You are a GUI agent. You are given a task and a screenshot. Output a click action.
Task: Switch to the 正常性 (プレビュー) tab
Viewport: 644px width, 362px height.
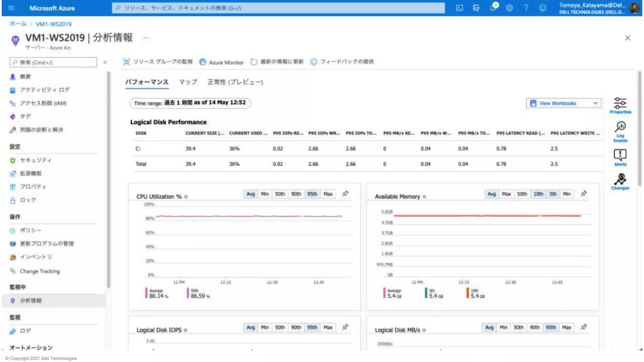(x=235, y=82)
